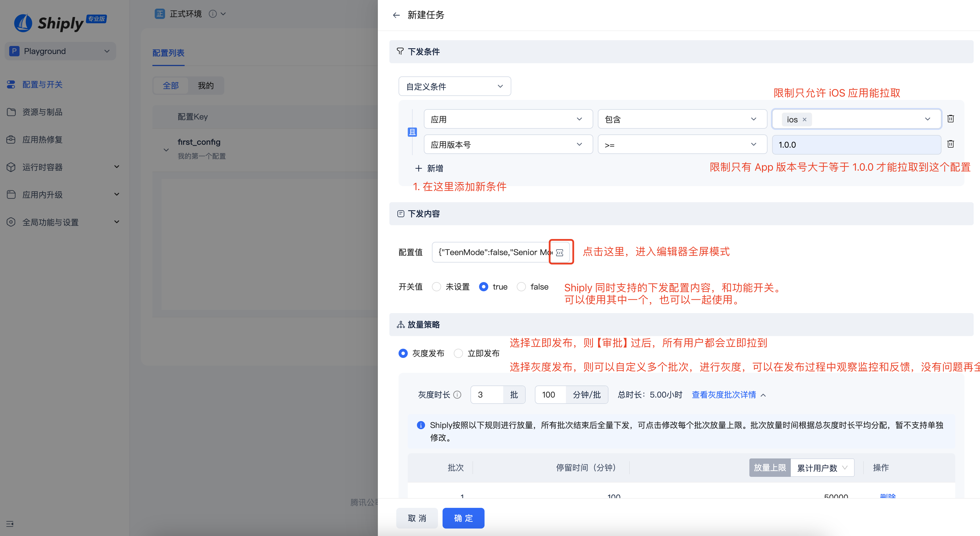The height and width of the screenshot is (536, 980).
Task: Add a new condition with 新增
Action: [x=429, y=168]
